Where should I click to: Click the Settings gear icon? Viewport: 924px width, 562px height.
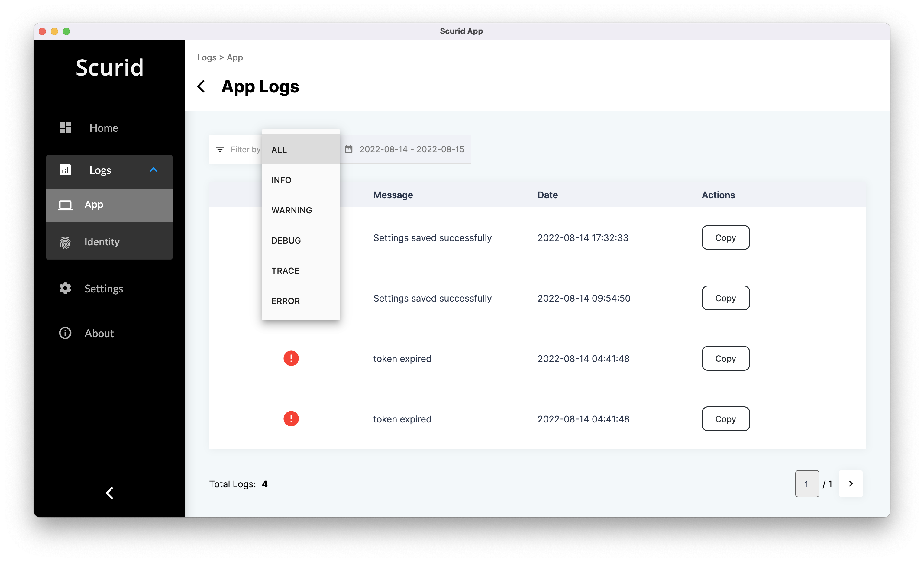[65, 288]
